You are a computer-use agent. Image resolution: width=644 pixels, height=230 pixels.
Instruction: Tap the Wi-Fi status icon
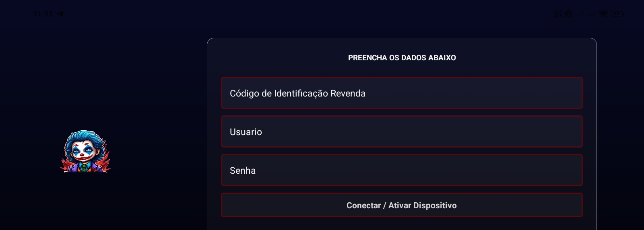pos(603,14)
